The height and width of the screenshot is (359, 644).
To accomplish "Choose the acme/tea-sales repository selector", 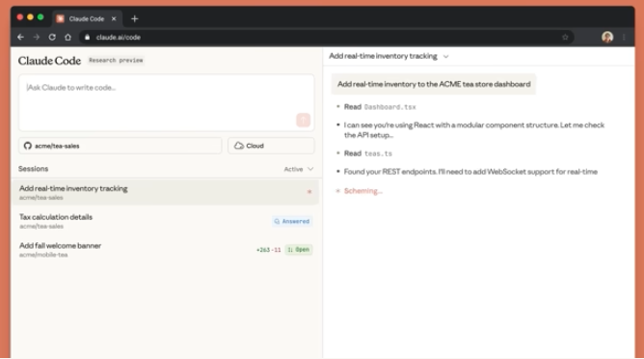I will click(120, 146).
